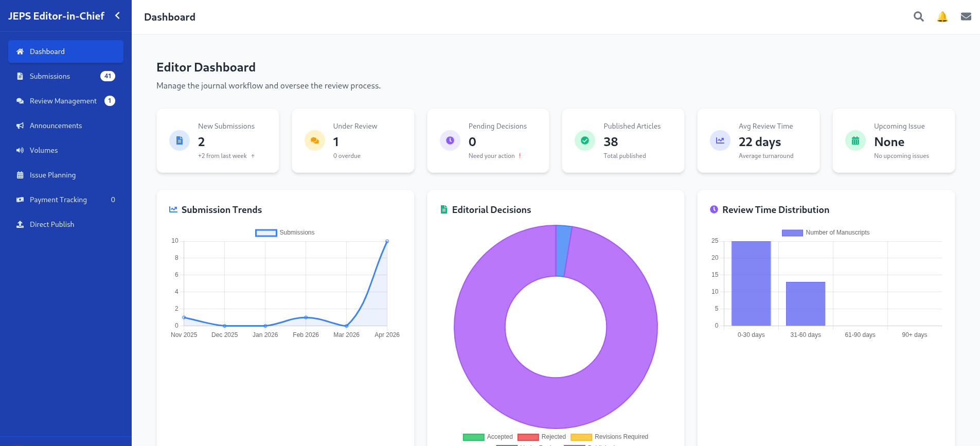Click the Nov 2025 data point
This screenshot has width=980, height=446.
[x=184, y=317]
